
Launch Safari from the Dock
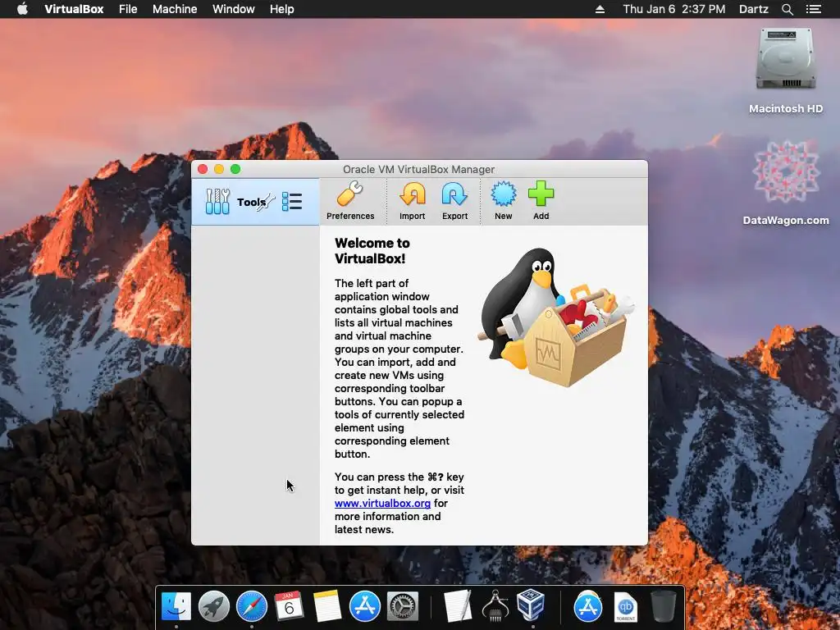click(251, 607)
